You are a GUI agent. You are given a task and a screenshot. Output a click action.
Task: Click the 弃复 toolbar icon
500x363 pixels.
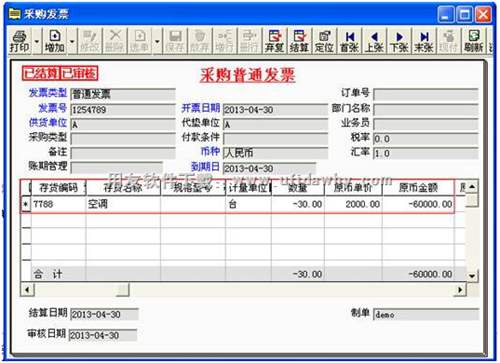tap(275, 41)
